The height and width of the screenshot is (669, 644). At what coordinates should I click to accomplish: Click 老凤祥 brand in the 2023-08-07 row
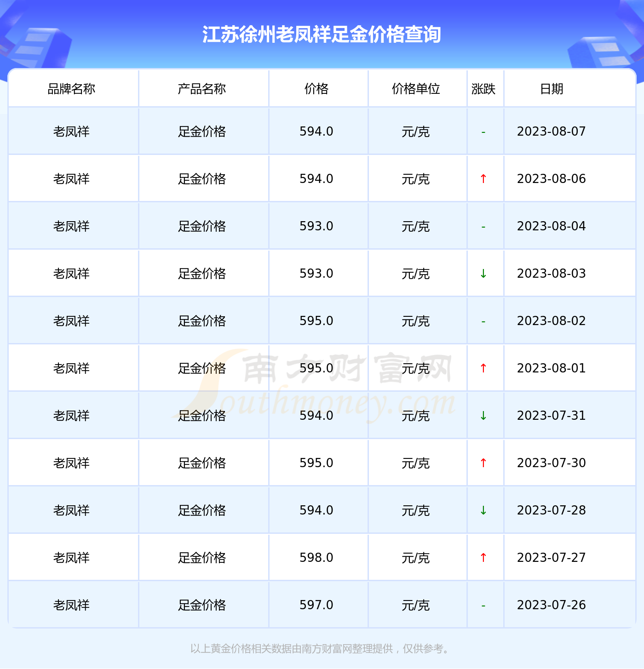pos(71,132)
